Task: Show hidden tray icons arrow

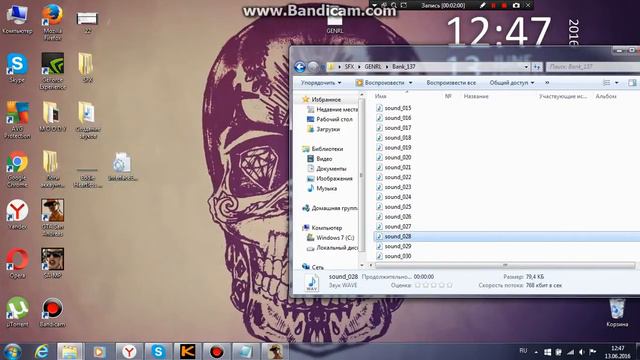Action: (x=536, y=352)
